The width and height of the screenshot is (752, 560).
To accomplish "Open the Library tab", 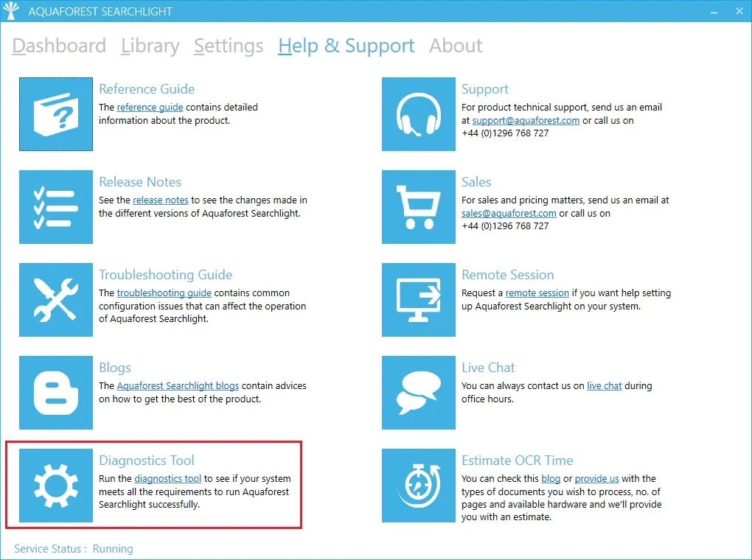I will pyautogui.click(x=150, y=46).
